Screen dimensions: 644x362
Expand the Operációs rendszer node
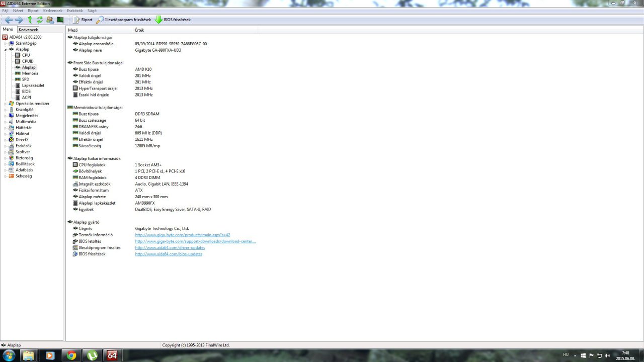point(6,104)
